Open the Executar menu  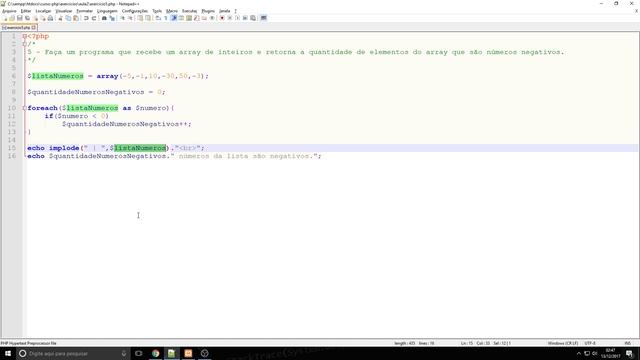click(x=189, y=11)
